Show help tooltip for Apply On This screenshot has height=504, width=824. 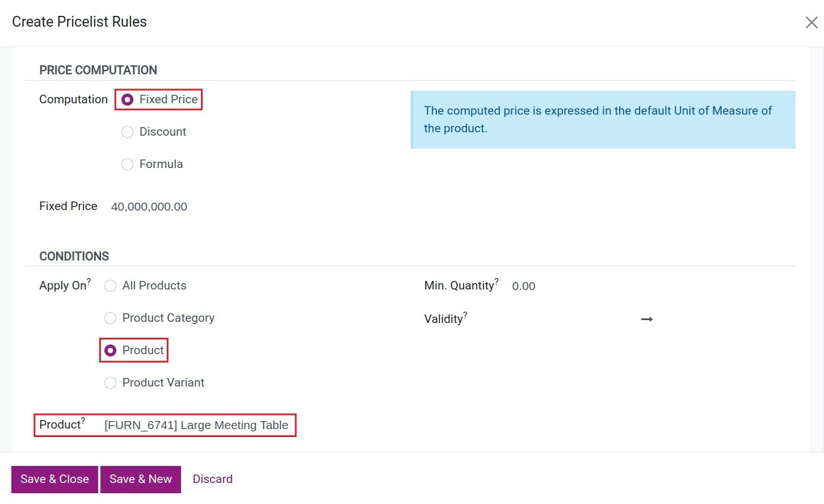[x=89, y=281]
